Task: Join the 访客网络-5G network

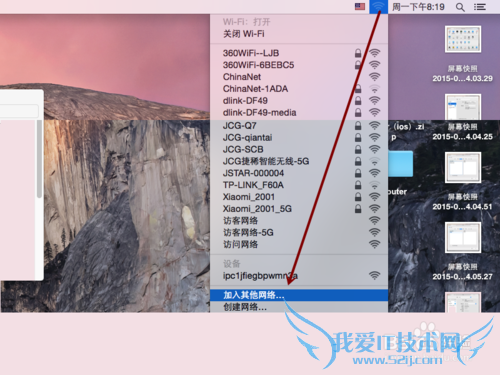Action: tap(299, 232)
